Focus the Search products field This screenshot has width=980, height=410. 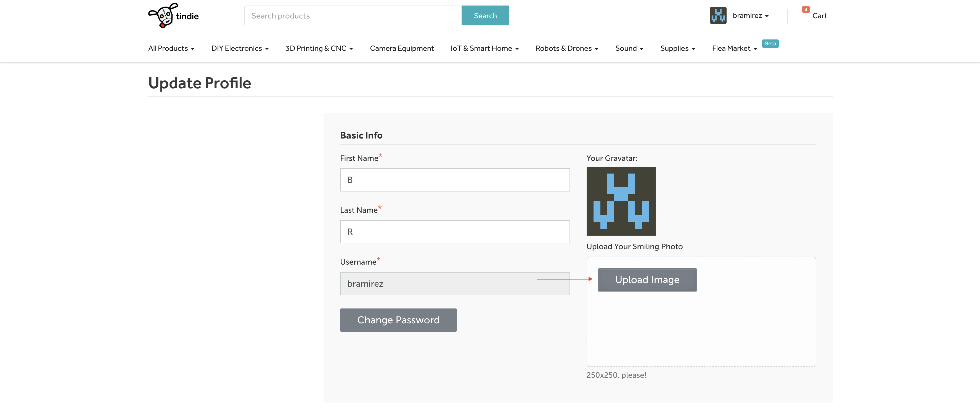pyautogui.click(x=352, y=16)
